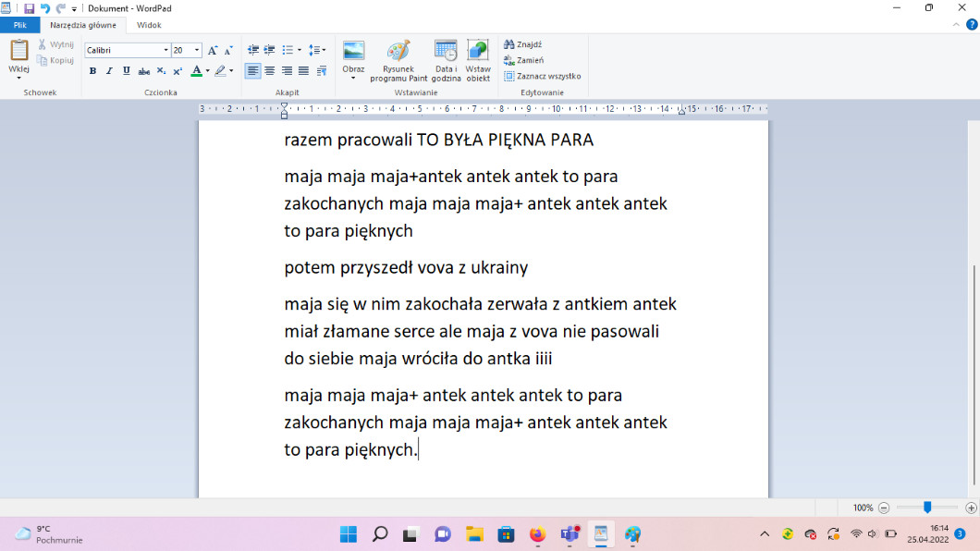The height and width of the screenshot is (551, 980).
Task: Toggle italic formatting
Action: pos(109,71)
